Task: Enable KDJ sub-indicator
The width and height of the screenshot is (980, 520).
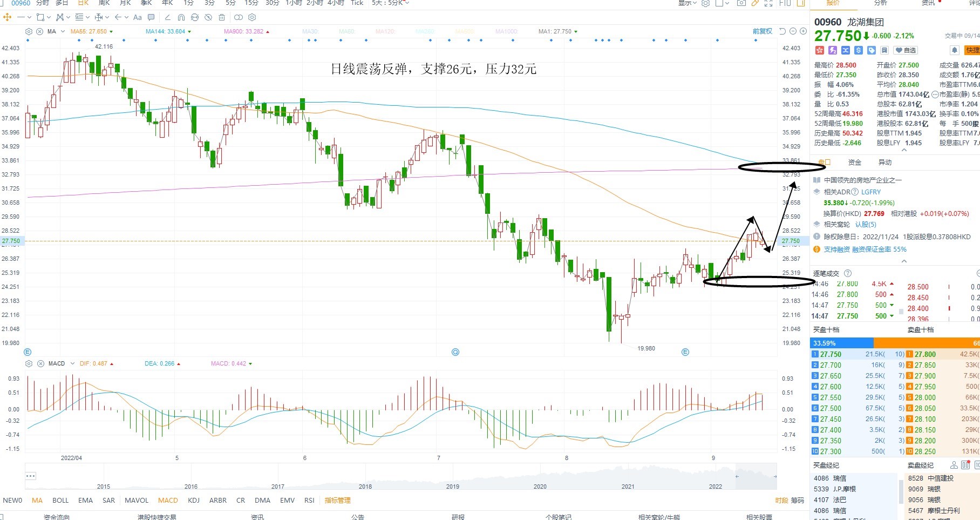Action: click(x=194, y=501)
